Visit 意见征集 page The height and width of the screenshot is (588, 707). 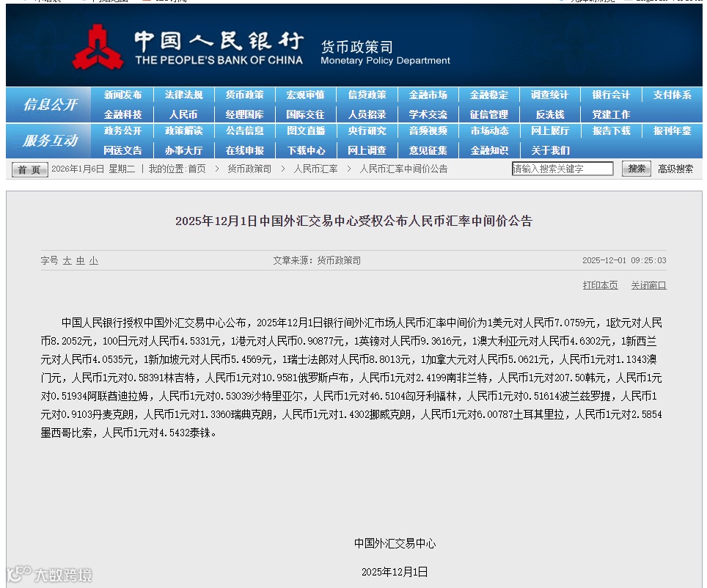click(428, 150)
